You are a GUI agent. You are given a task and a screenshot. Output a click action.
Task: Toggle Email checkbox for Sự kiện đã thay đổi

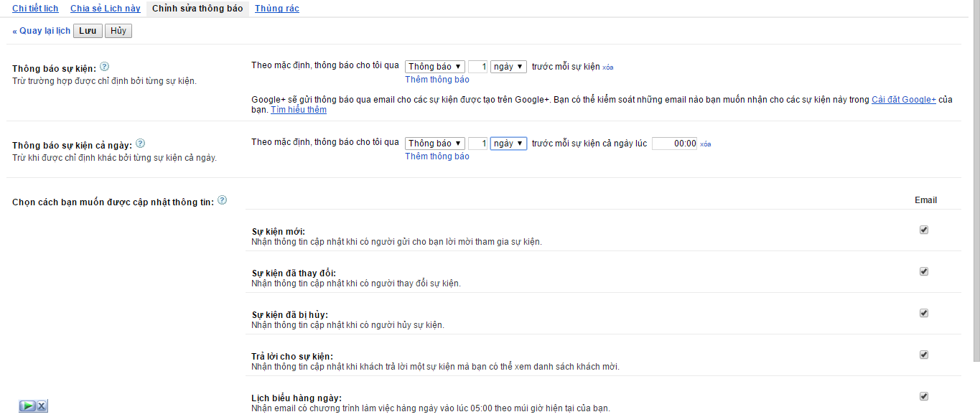point(924,271)
